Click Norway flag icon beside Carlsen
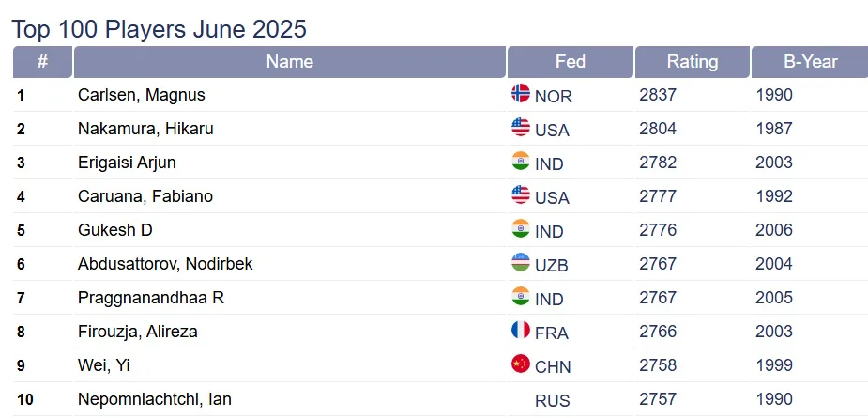 521,93
